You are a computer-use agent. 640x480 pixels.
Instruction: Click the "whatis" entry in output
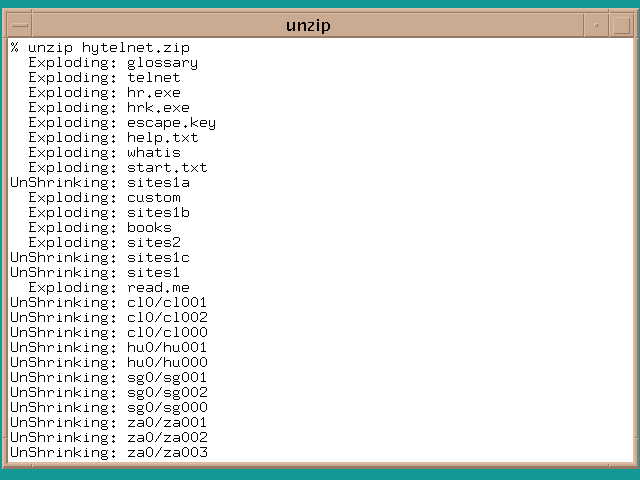click(153, 153)
